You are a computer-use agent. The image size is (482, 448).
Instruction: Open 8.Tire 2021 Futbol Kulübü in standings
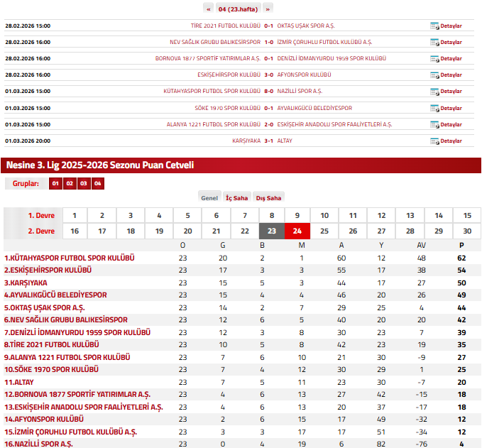pos(52,345)
